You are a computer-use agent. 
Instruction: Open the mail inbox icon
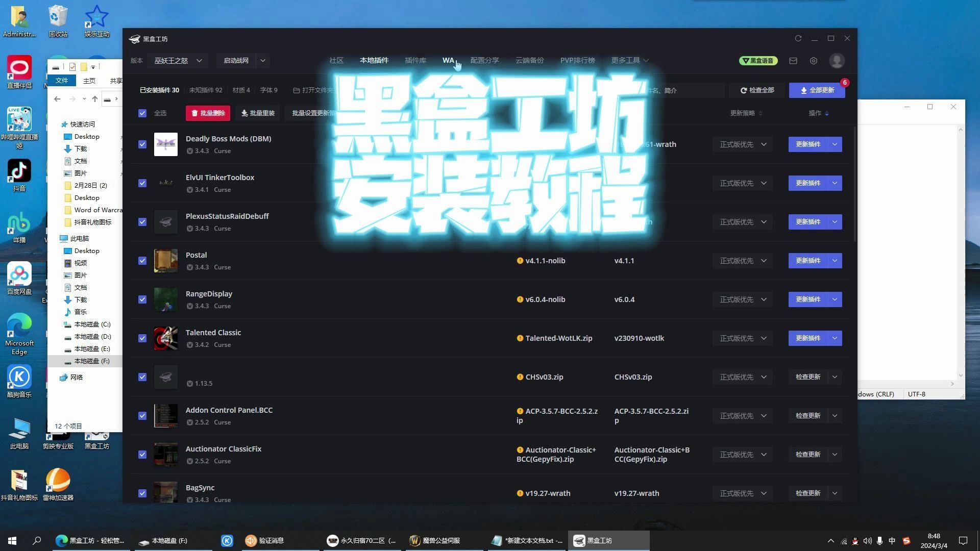[793, 61]
